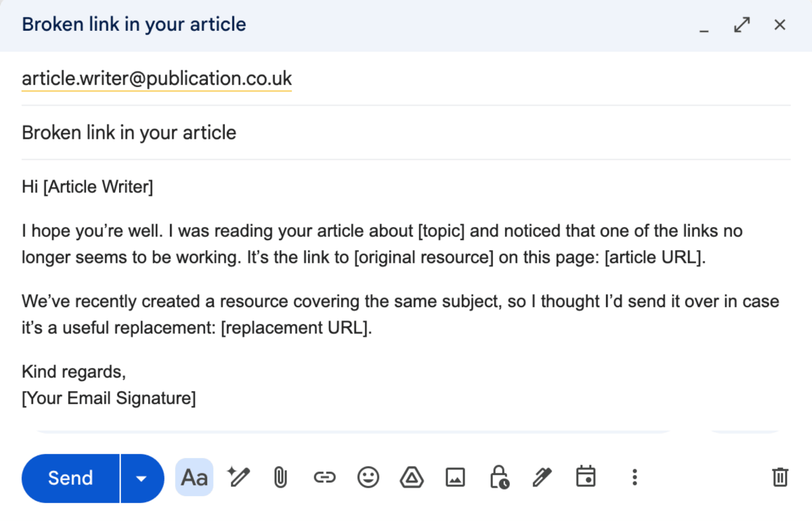Click in the email body near Kind regards
This screenshot has height=521, width=812.
coord(74,372)
